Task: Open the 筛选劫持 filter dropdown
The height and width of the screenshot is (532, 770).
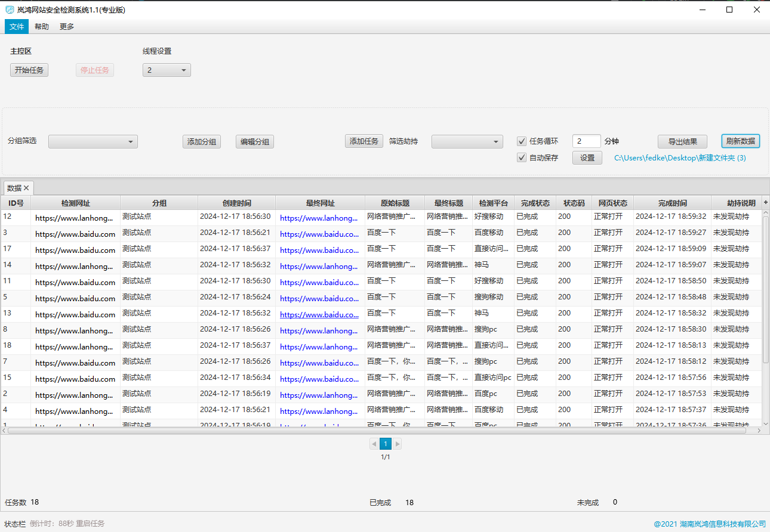Action: (x=467, y=141)
